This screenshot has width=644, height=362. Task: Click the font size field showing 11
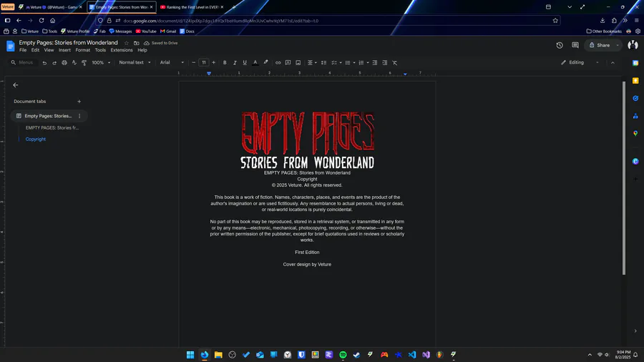tap(204, 63)
